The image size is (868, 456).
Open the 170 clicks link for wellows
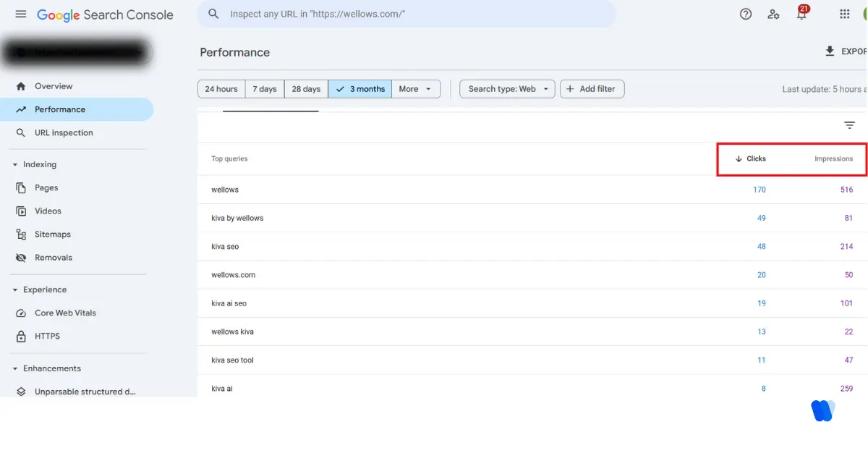tap(759, 189)
